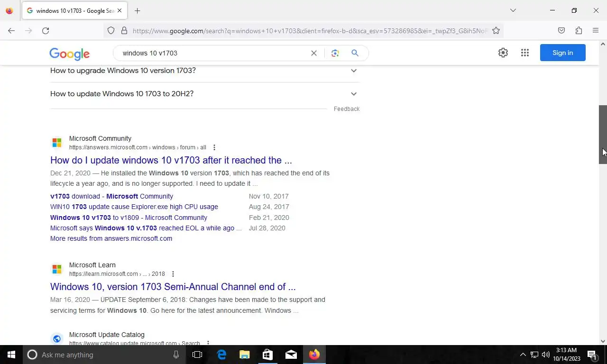The height and width of the screenshot is (364, 607).
Task: Expand 'How to update Windows 10 1703 to 20H2?'
Action: click(205, 94)
